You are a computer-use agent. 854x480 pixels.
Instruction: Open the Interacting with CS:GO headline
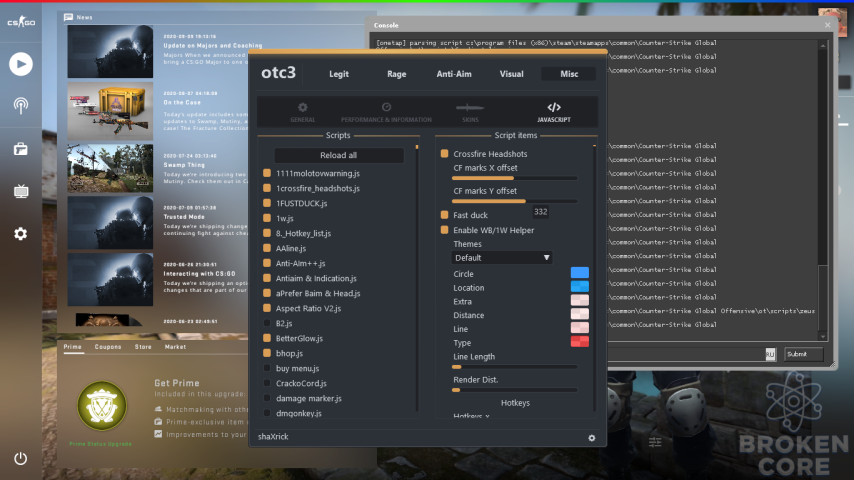coord(199,274)
